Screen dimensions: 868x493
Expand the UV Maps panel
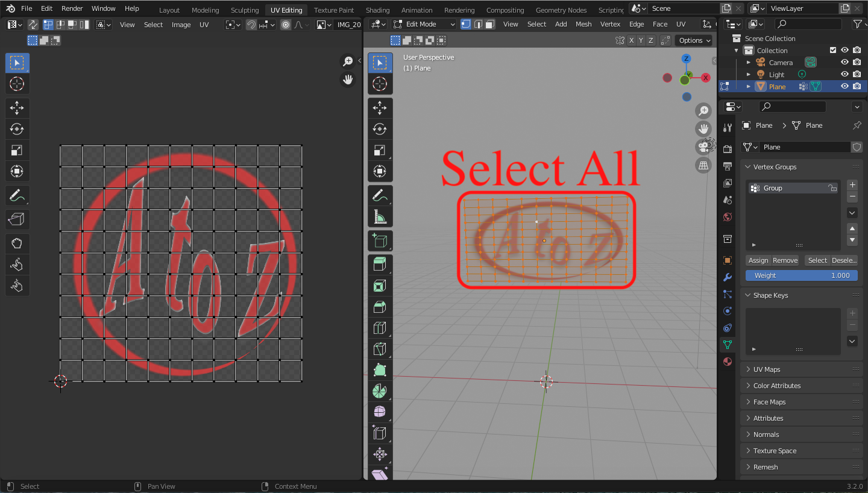[767, 369]
